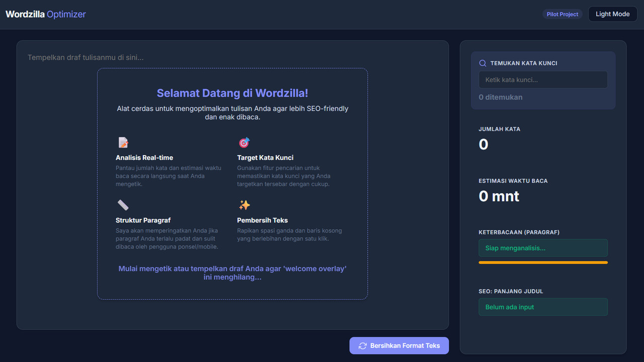Image resolution: width=644 pixels, height=362 pixels.
Task: Select the Siap menganalisis status box
Action: click(543, 248)
